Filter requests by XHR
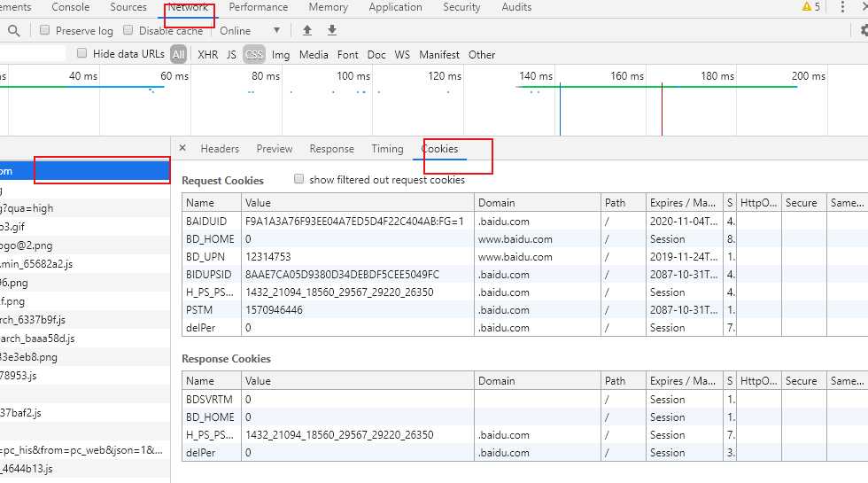 [207, 54]
